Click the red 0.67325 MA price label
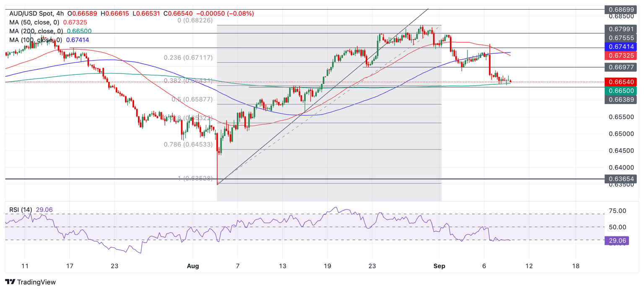This screenshot has width=644, height=291. coord(621,56)
